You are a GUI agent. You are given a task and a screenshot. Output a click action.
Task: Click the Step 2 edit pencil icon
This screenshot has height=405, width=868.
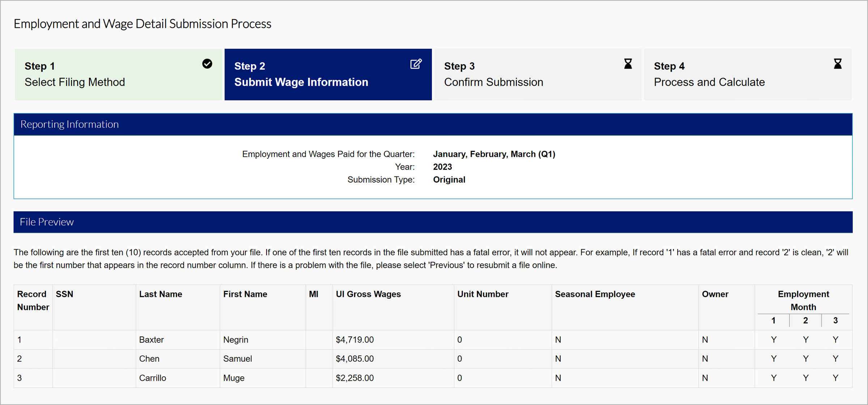[x=416, y=64]
